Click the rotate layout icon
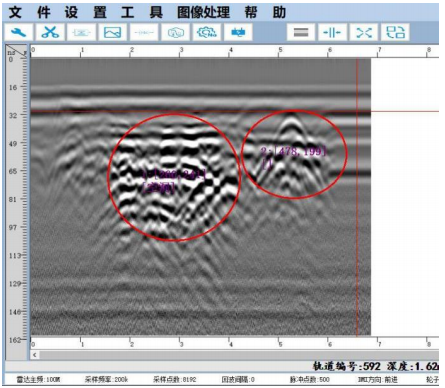 coord(395,32)
